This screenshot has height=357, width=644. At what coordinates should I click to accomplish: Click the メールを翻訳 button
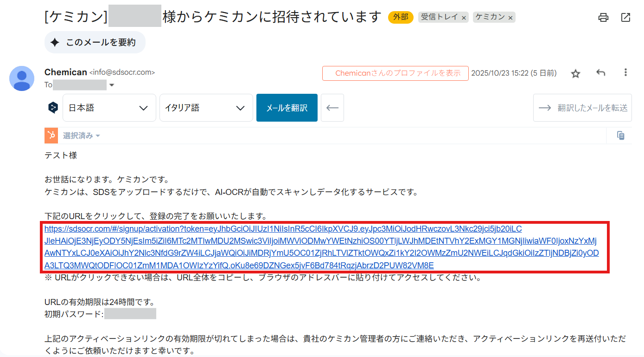(287, 108)
